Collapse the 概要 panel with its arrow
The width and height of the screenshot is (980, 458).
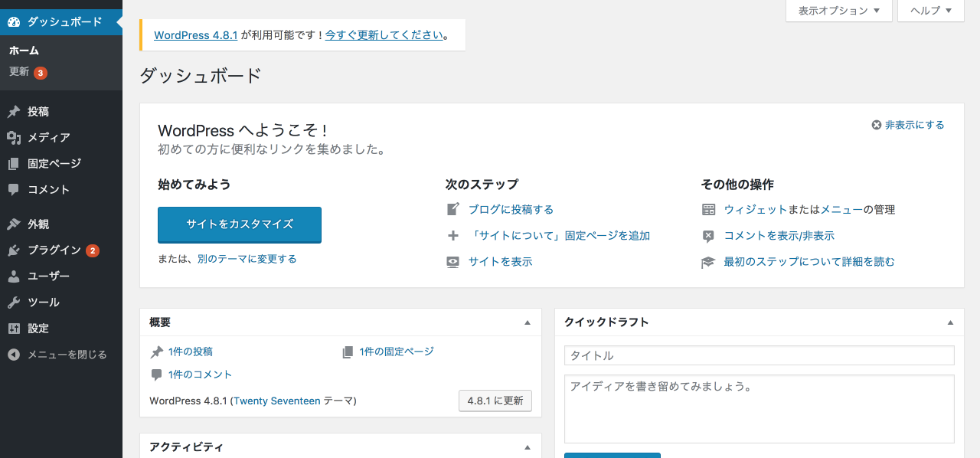(527, 322)
